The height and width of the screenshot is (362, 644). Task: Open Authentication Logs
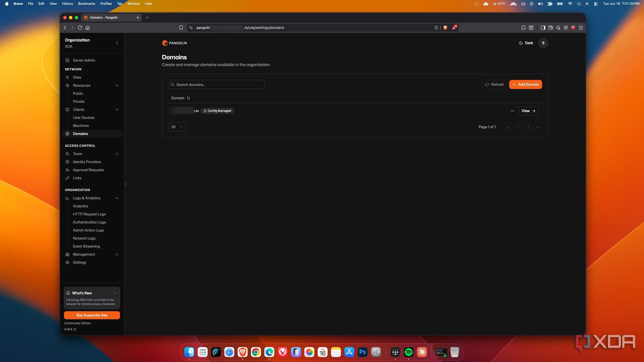90,222
